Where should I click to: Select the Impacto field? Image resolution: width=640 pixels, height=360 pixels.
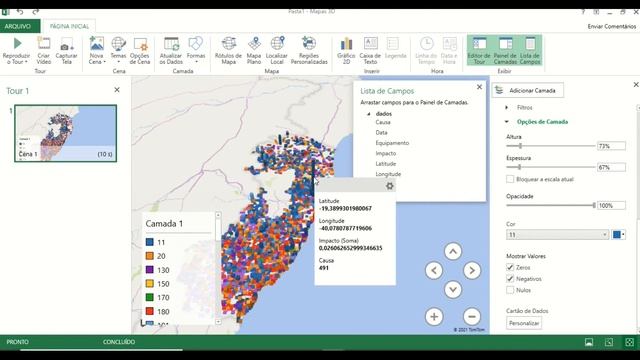386,153
